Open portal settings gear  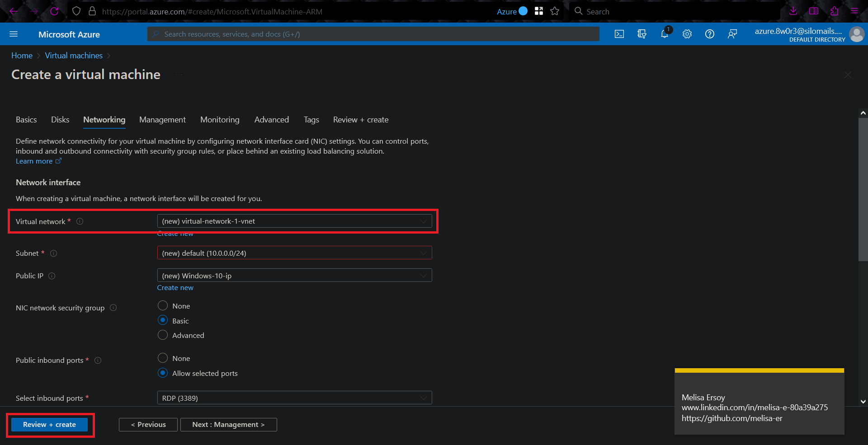pos(687,34)
